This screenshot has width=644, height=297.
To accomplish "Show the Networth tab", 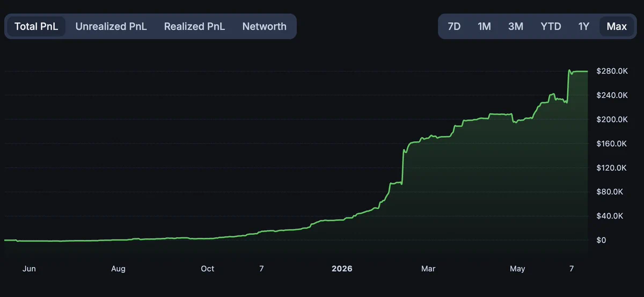I will click(265, 26).
